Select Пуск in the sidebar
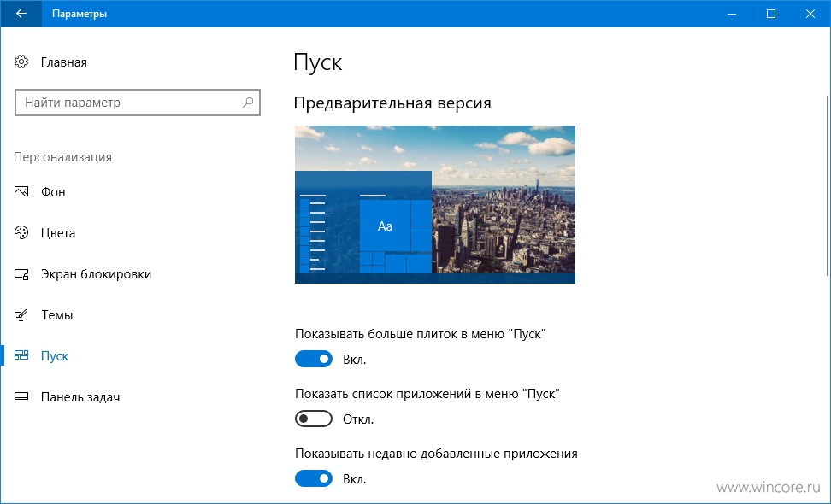The width and height of the screenshot is (831, 504). (x=55, y=356)
